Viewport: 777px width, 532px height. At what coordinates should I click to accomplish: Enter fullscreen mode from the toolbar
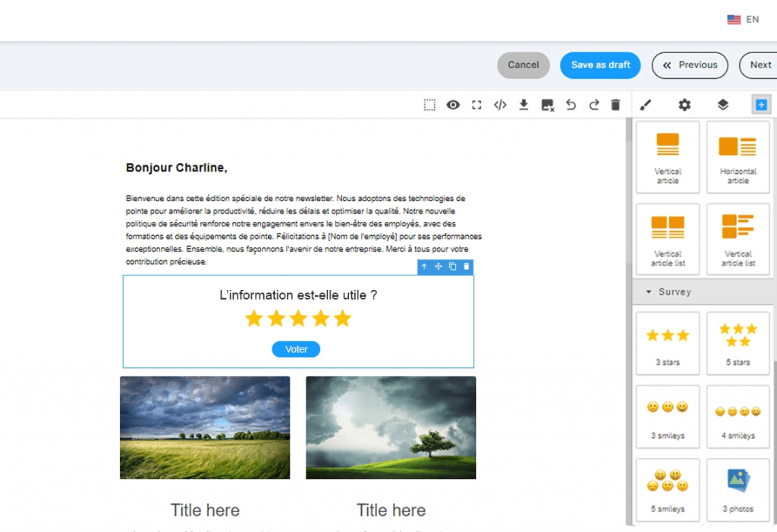(477, 105)
